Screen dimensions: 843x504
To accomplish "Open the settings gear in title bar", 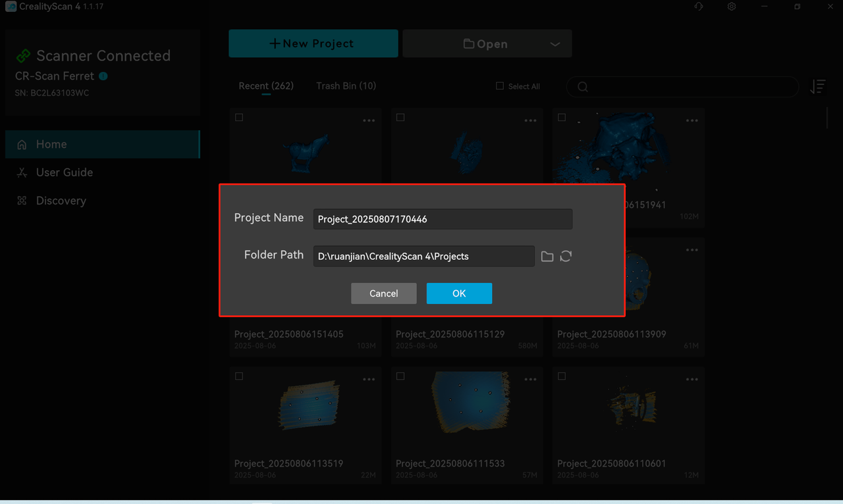I will (x=732, y=7).
